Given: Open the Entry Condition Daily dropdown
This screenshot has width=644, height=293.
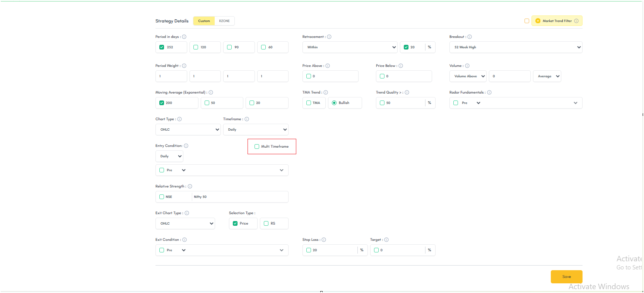Looking at the screenshot, I should point(169,156).
